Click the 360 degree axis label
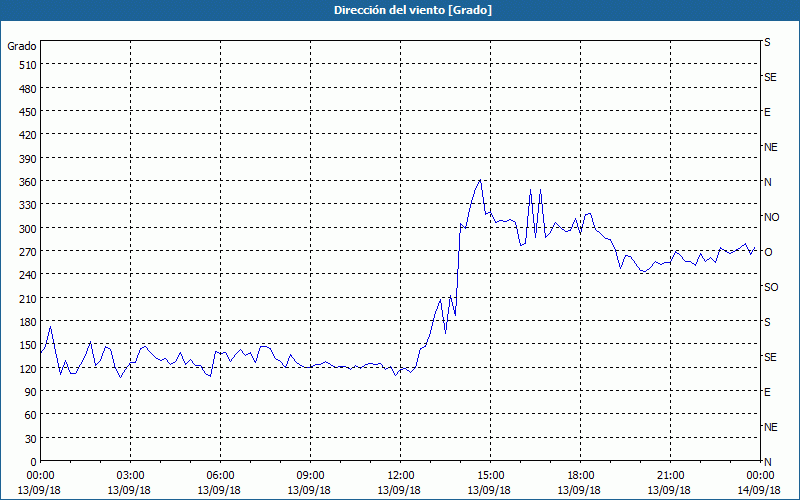Viewport: 800px width, 500px height. (x=28, y=182)
